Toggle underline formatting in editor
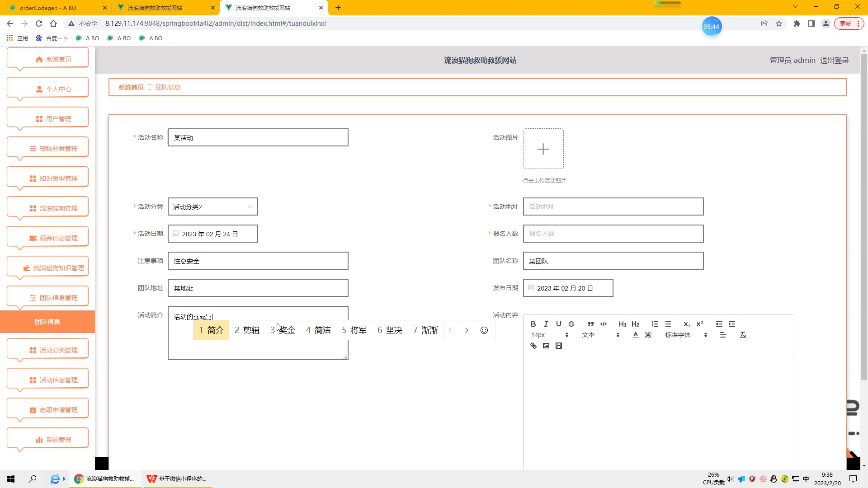This screenshot has height=488, width=868. pos(559,324)
